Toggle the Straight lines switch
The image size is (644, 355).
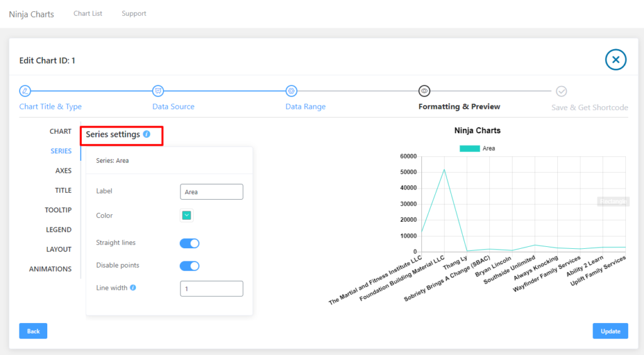(x=189, y=243)
